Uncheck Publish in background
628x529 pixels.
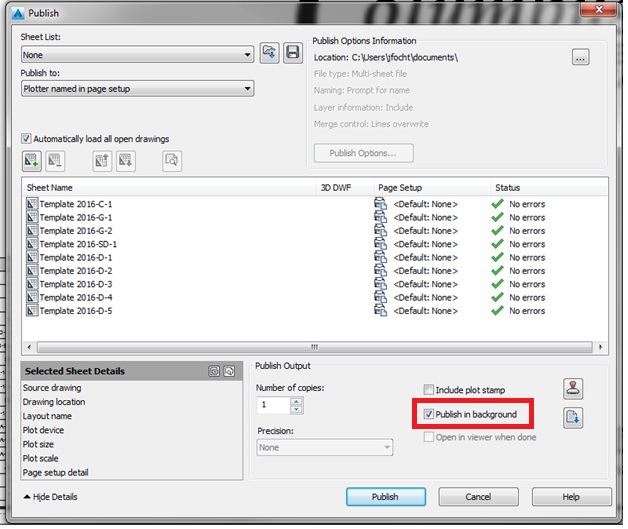tap(429, 414)
